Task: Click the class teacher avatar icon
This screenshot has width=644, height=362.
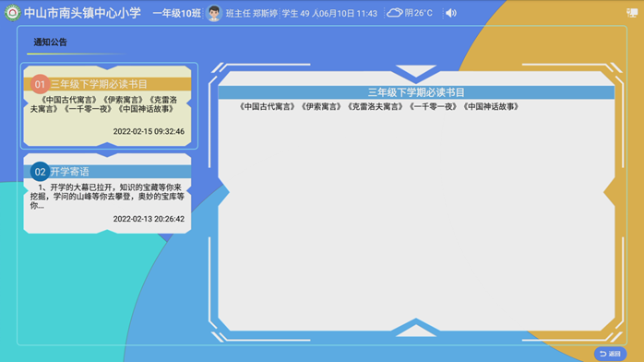Action: click(x=213, y=13)
